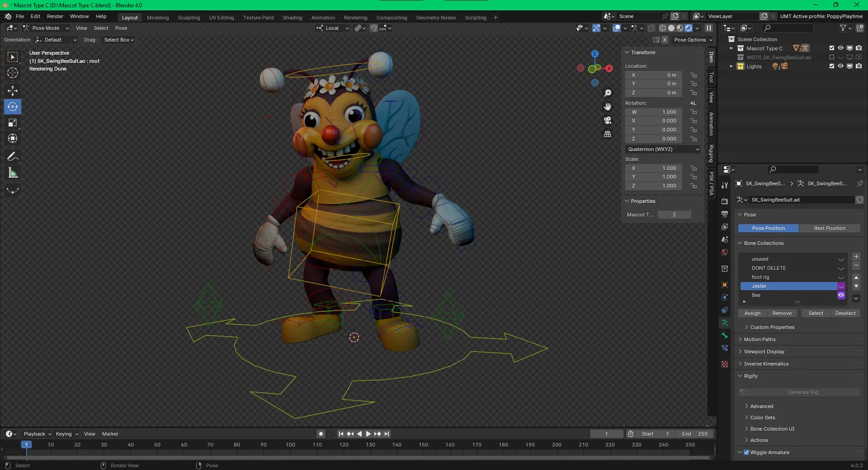
Task: Add a bone collection with plus button
Action: click(x=856, y=257)
